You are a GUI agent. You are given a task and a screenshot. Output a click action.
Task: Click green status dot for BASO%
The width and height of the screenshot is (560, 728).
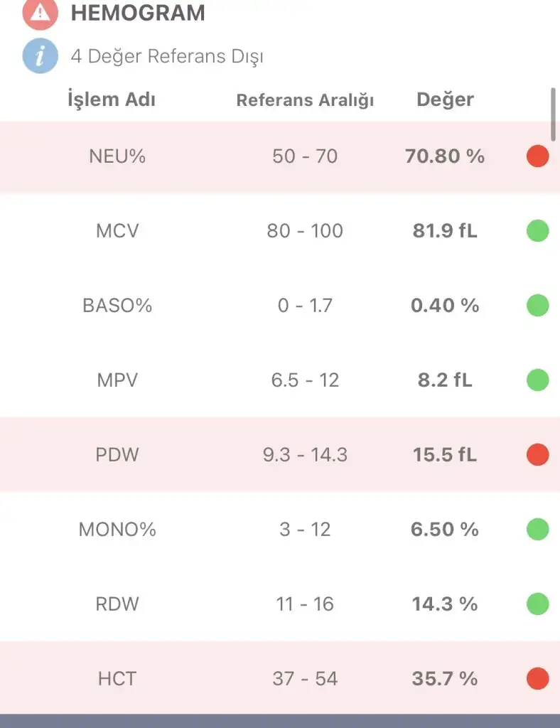click(x=537, y=306)
